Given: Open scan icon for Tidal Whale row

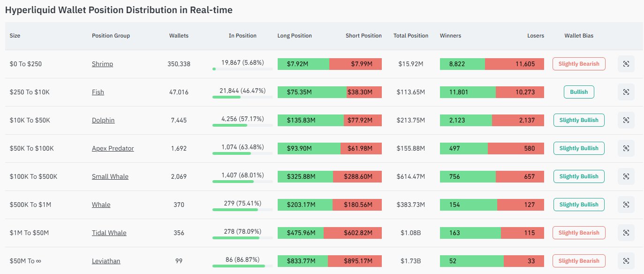Looking at the screenshot, I should [626, 233].
